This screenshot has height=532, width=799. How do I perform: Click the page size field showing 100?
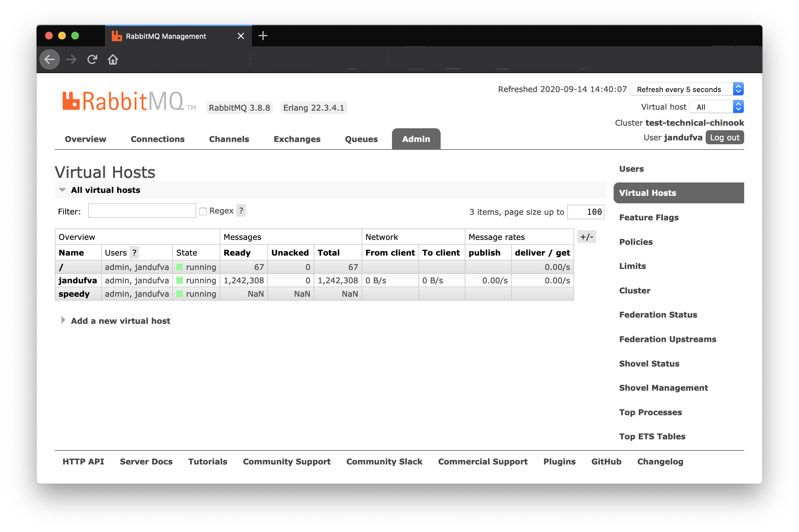(586, 212)
